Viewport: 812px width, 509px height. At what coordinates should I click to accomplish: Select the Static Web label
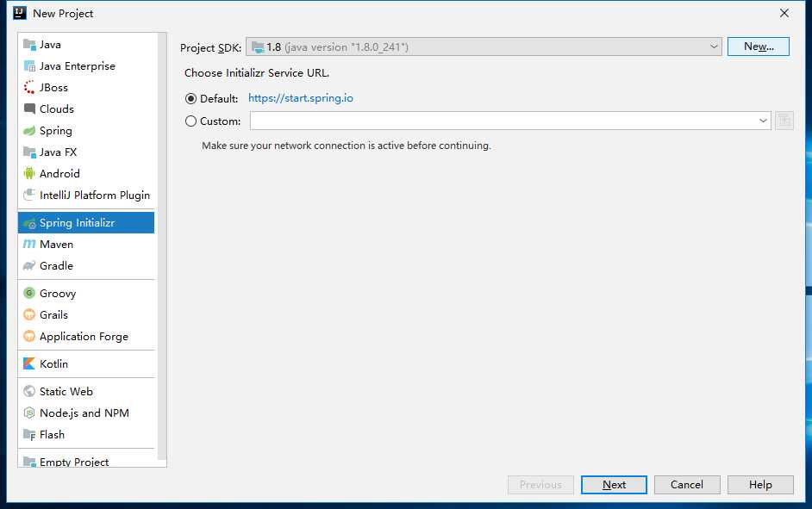point(66,392)
